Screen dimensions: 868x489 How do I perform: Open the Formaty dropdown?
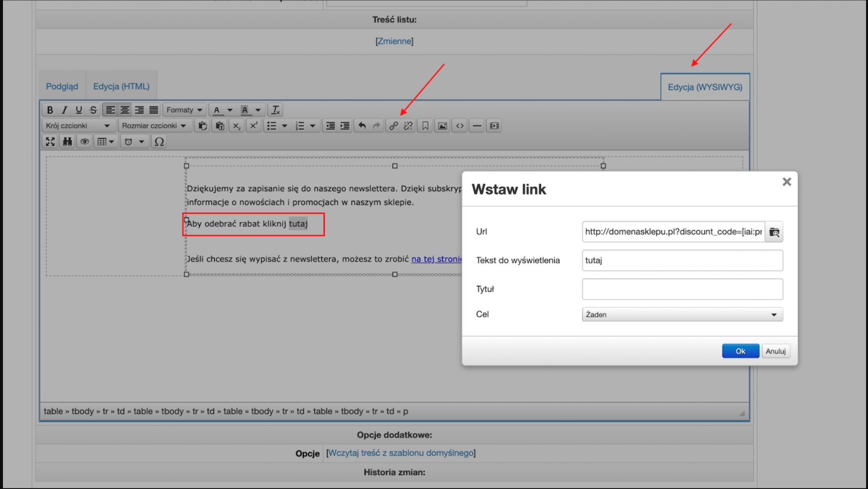click(x=184, y=110)
